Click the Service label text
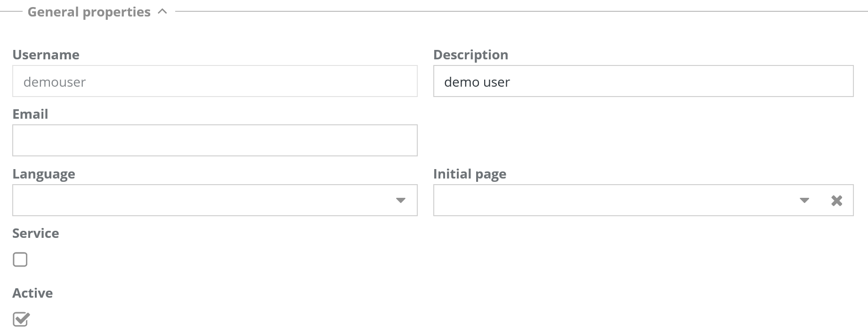Image resolution: width=868 pixels, height=333 pixels. click(36, 233)
